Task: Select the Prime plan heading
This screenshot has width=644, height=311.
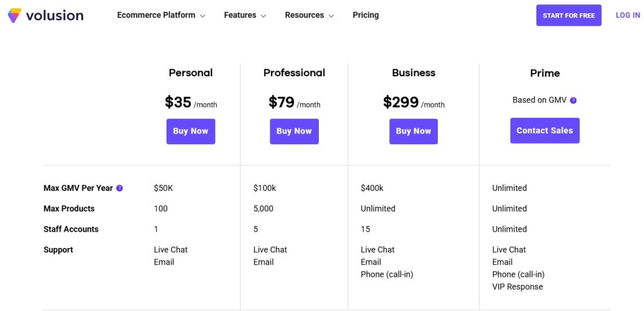Action: (545, 74)
